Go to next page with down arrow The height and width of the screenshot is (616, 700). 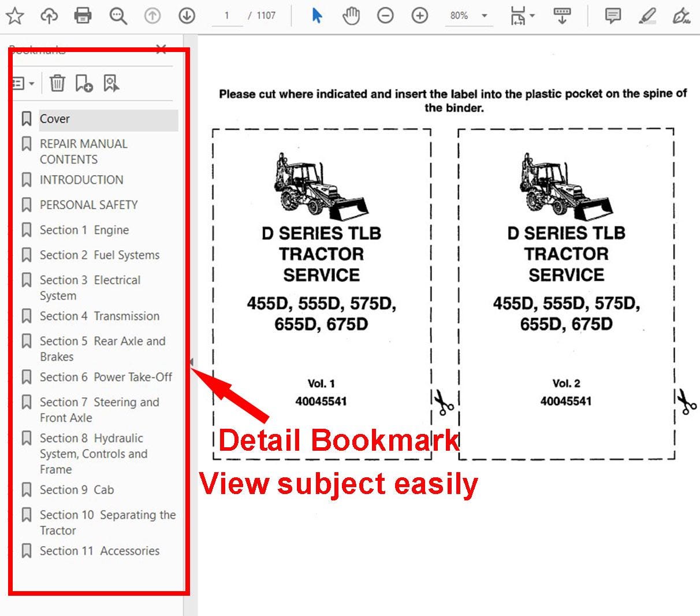pyautogui.click(x=187, y=16)
